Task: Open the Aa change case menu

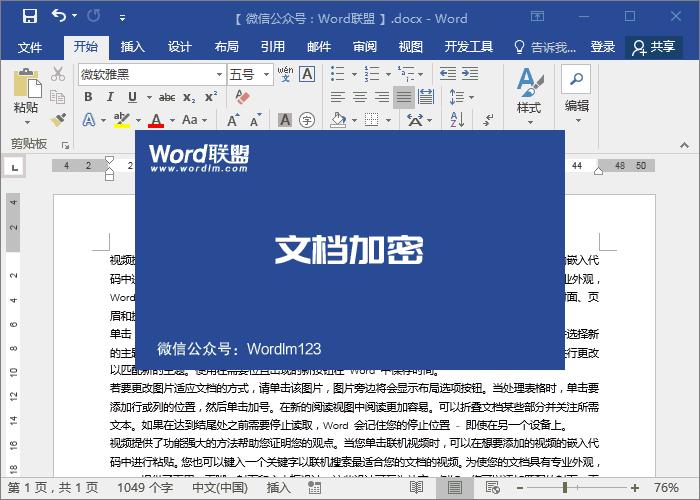Action: (195, 120)
